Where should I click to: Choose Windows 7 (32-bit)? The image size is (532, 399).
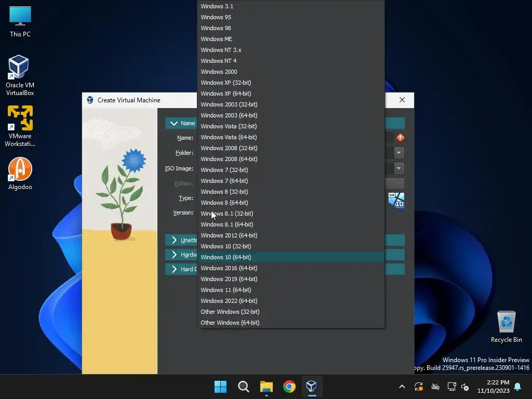click(x=291, y=170)
